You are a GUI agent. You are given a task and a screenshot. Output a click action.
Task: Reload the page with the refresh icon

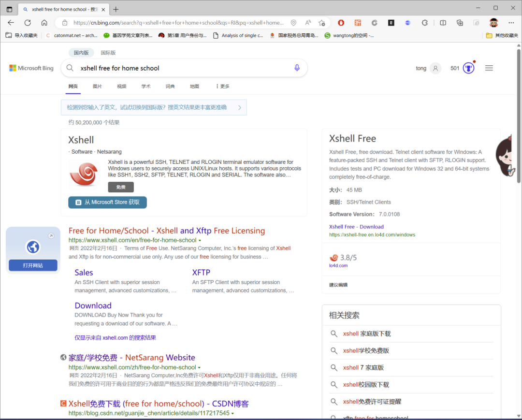(28, 23)
